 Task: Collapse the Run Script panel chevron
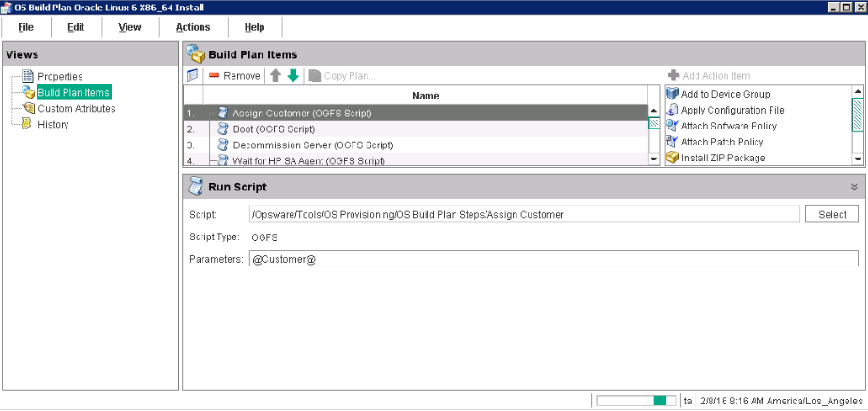point(854,187)
